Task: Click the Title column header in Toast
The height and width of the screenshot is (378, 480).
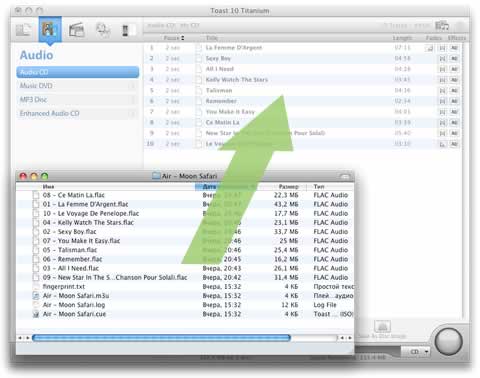Action: click(212, 38)
